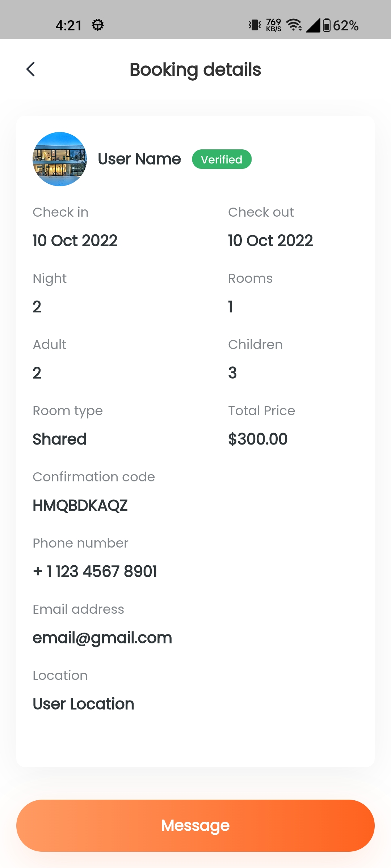Tap the green Verified badge
This screenshot has width=391, height=868.
pos(222,159)
